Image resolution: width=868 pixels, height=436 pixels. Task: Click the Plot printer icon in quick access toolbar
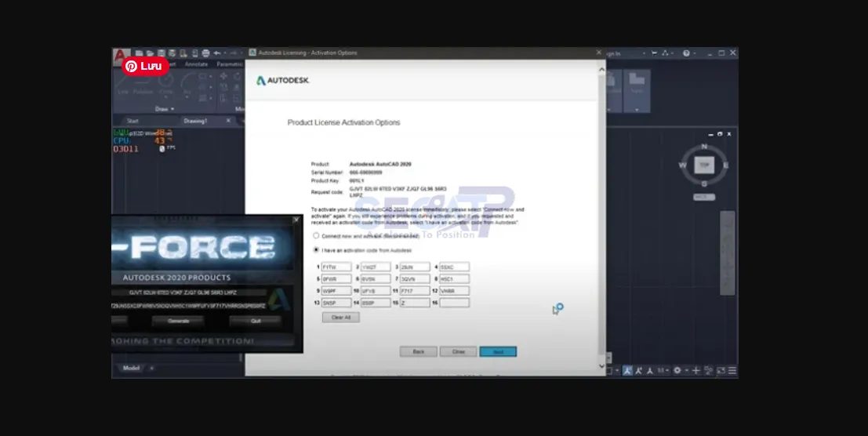205,53
